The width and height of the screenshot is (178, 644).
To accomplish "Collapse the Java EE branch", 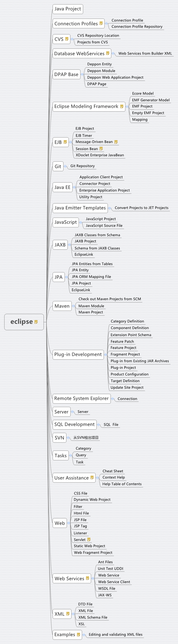I will (74, 187).
